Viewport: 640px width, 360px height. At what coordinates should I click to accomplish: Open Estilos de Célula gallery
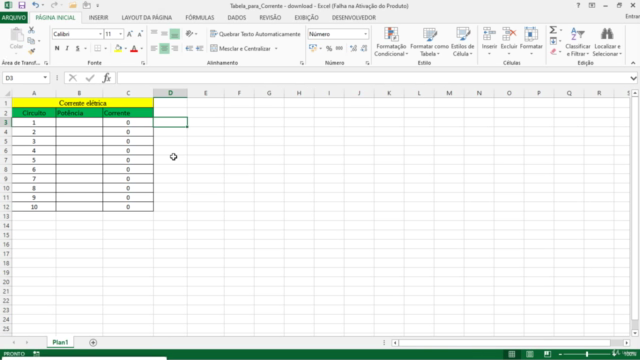tap(462, 42)
